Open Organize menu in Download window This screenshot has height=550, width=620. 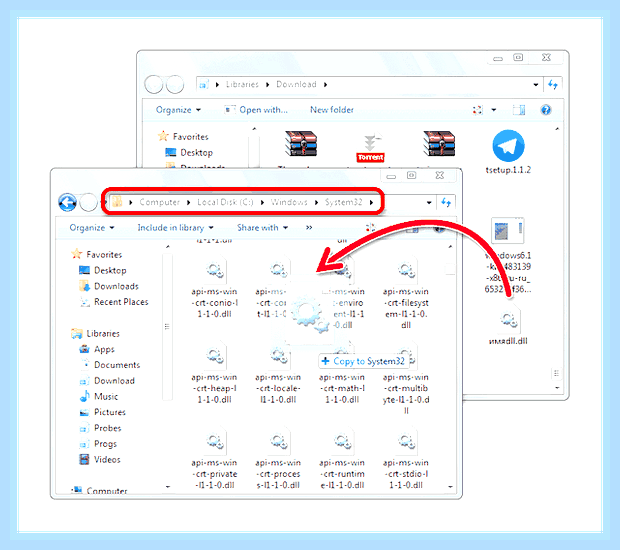coord(178,110)
